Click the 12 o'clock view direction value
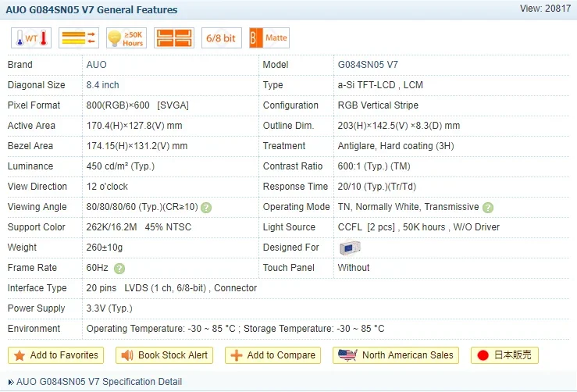 click(x=107, y=187)
